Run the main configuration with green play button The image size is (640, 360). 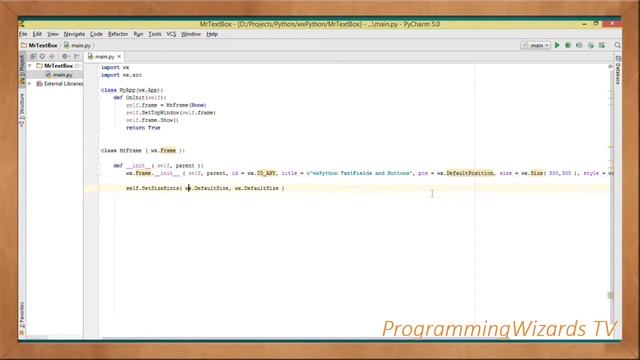pyautogui.click(x=557, y=45)
